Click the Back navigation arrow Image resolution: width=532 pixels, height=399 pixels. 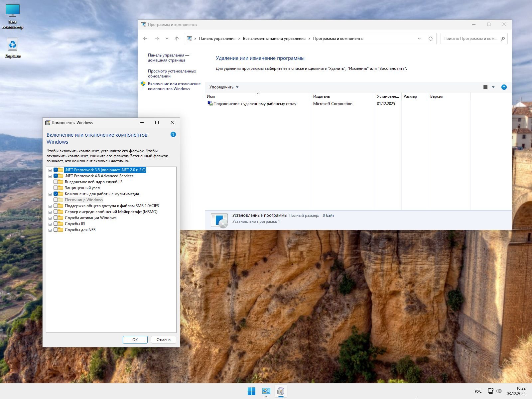point(145,39)
